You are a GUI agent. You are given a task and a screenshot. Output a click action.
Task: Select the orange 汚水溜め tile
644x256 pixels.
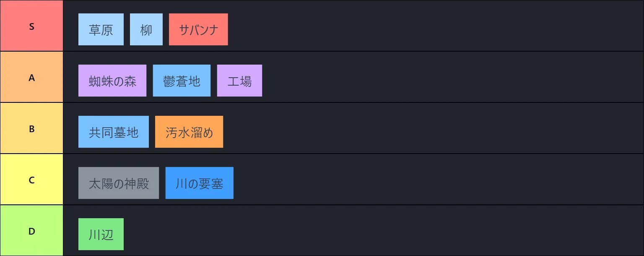[189, 132]
